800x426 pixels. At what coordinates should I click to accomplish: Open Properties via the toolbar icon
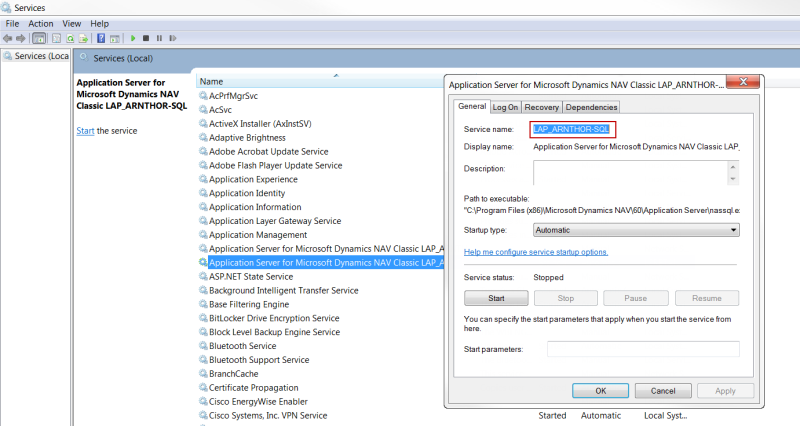click(x=57, y=38)
